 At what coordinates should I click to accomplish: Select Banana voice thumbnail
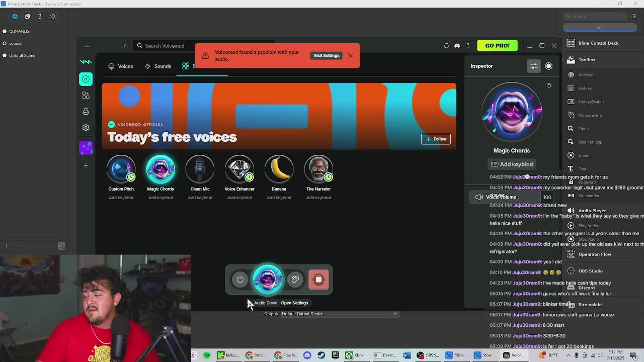click(279, 169)
